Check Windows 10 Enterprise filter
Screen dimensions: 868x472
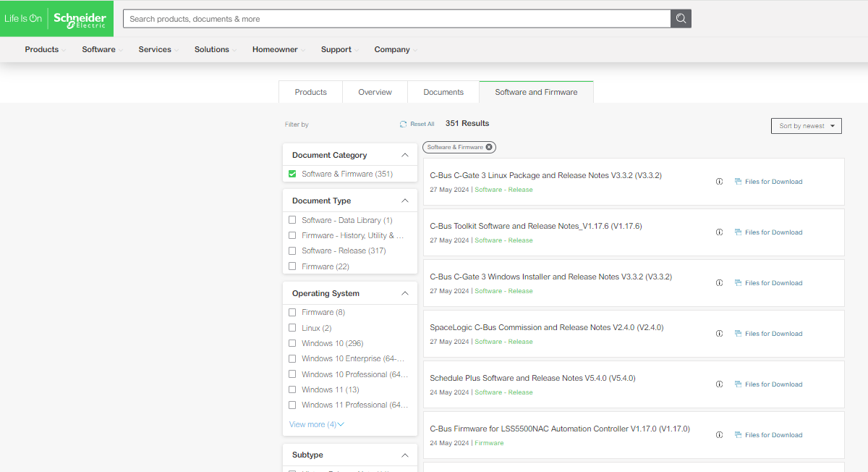[292, 358]
